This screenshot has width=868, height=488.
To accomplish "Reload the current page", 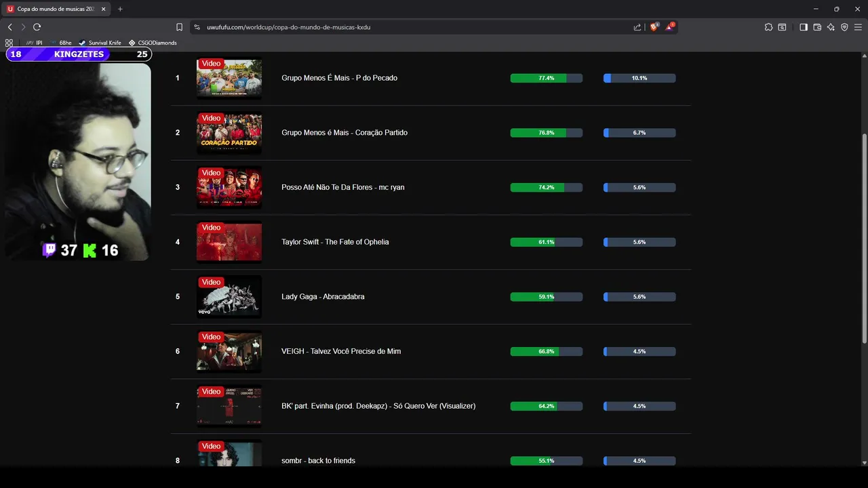I will pos(37,27).
